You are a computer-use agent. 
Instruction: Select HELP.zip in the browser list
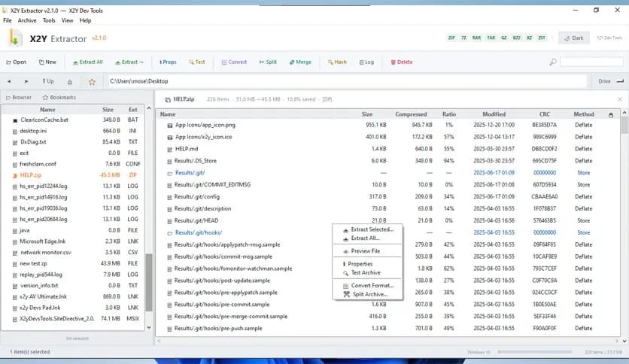(x=73, y=175)
